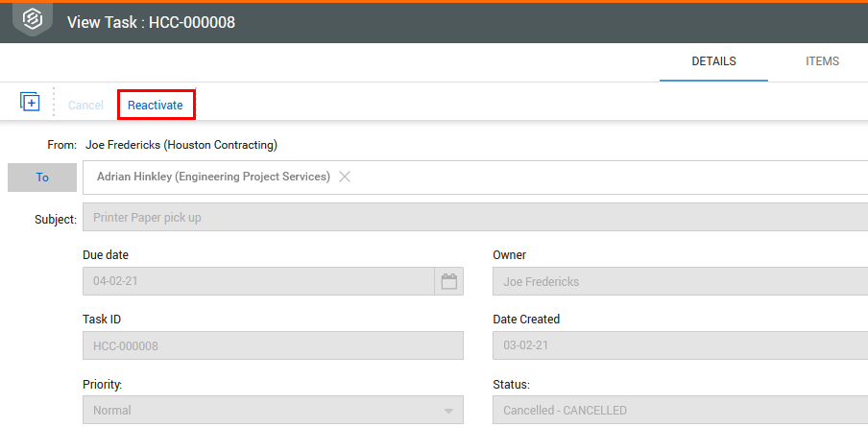Image resolution: width=868 pixels, height=427 pixels.
Task: Expand the Priority dropdown
Action: [x=448, y=411]
